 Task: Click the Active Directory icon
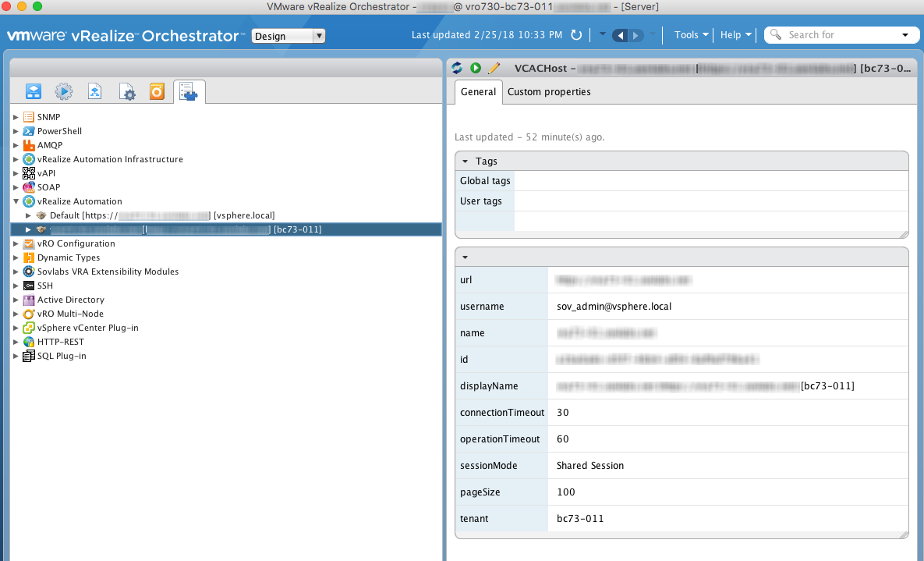click(x=28, y=300)
